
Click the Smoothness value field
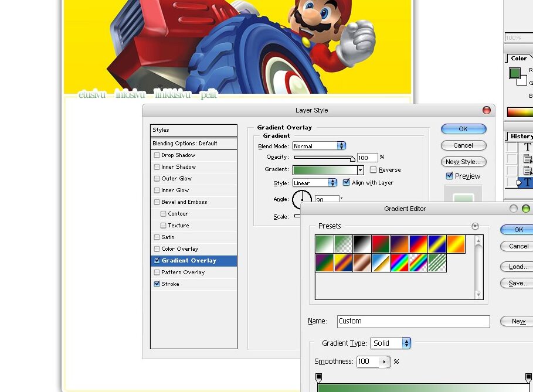coord(368,362)
